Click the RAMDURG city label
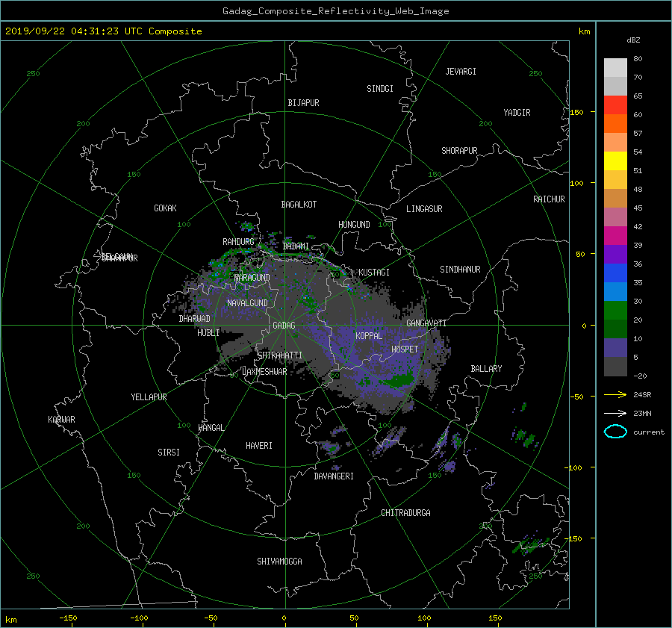 (x=238, y=242)
